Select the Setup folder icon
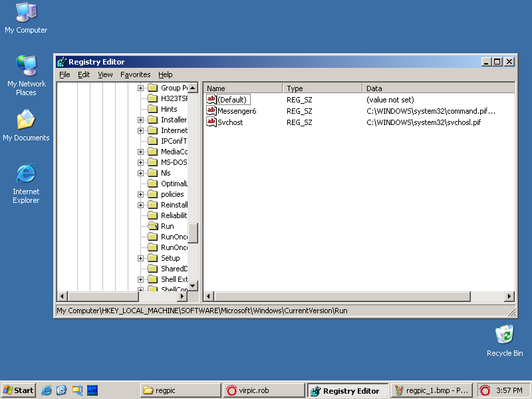The width and height of the screenshot is (532, 399). 153,258
